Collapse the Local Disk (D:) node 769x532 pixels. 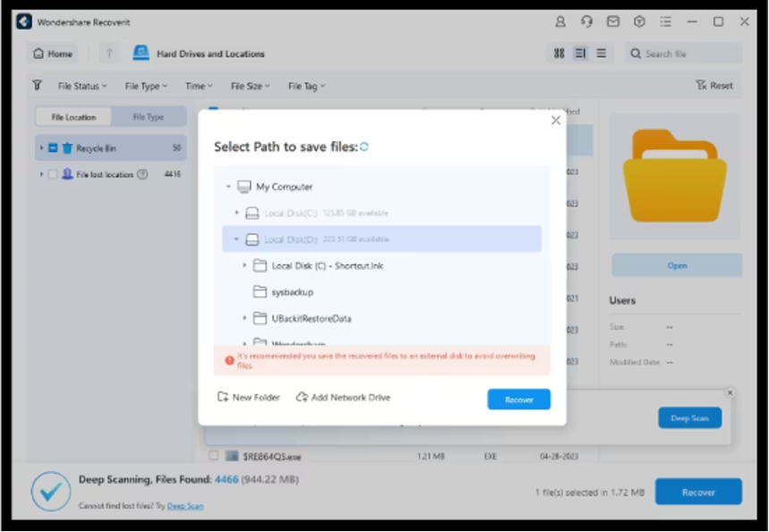click(236, 240)
